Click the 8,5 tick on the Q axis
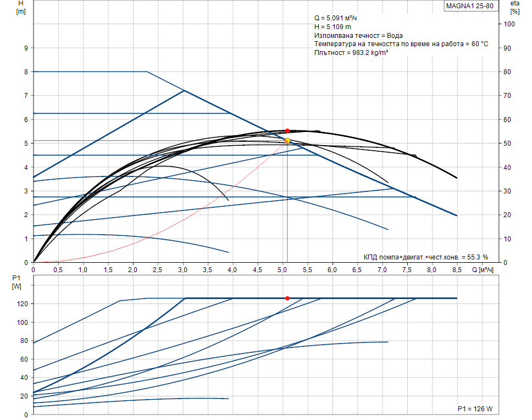Viewport: 532px width, 420px height. [x=456, y=270]
